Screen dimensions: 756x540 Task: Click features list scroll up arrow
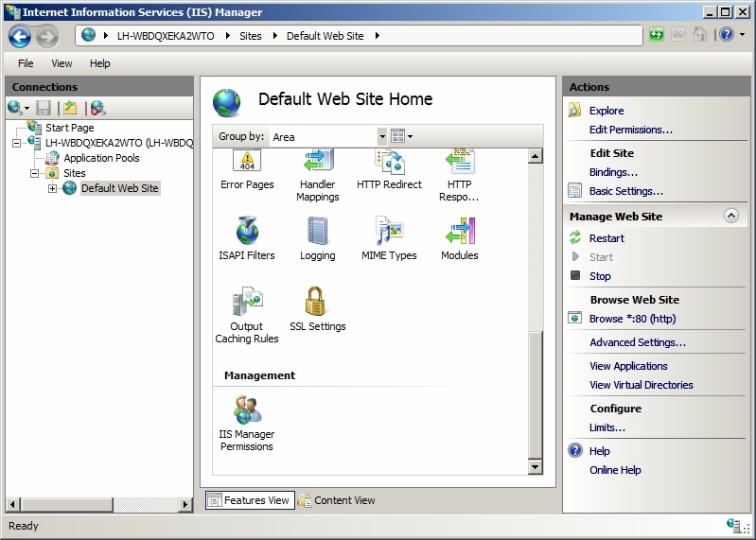point(535,156)
